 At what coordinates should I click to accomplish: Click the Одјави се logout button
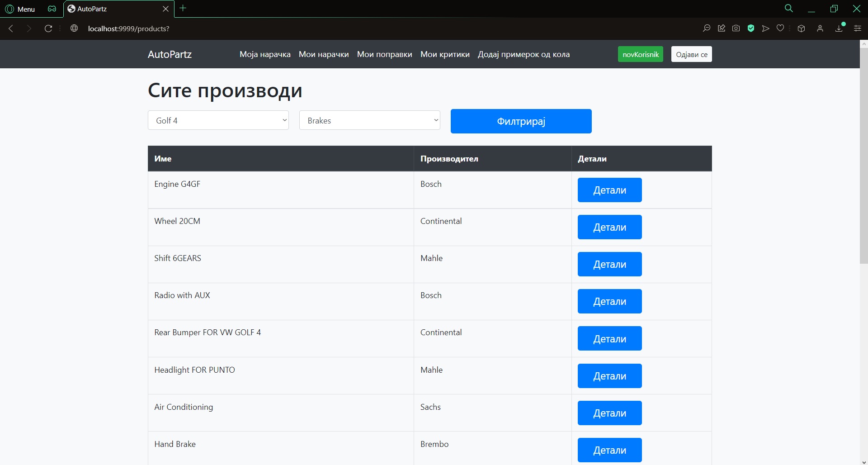pos(691,54)
